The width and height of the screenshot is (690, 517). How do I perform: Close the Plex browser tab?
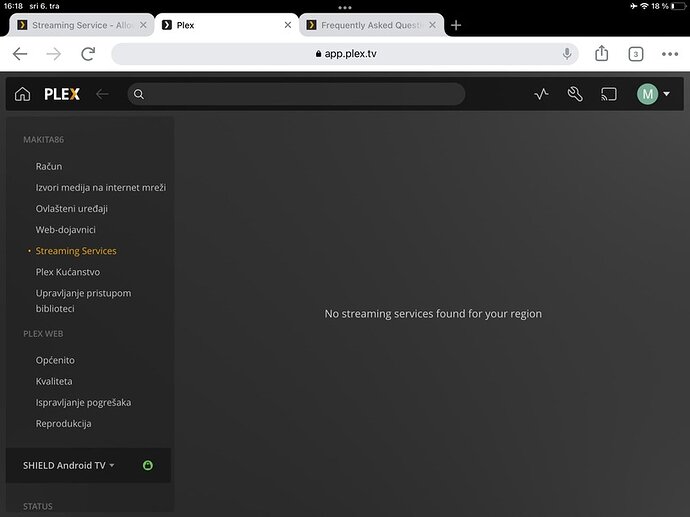coord(288,25)
